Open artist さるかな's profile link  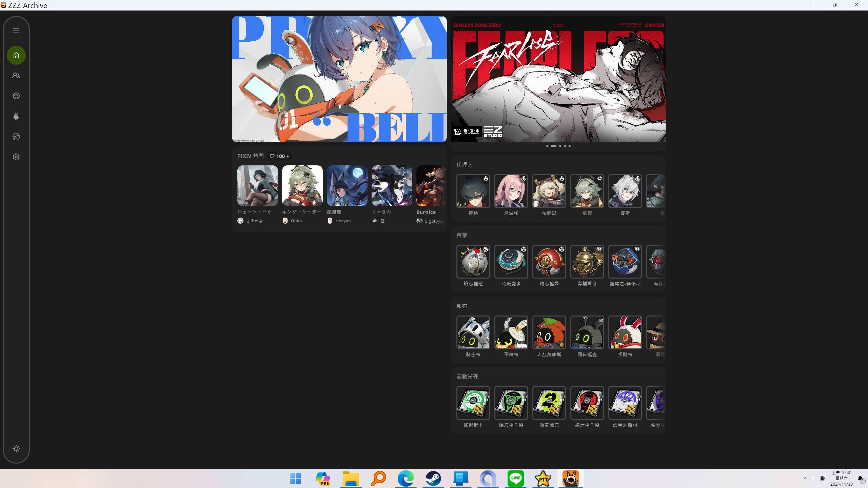click(x=250, y=221)
